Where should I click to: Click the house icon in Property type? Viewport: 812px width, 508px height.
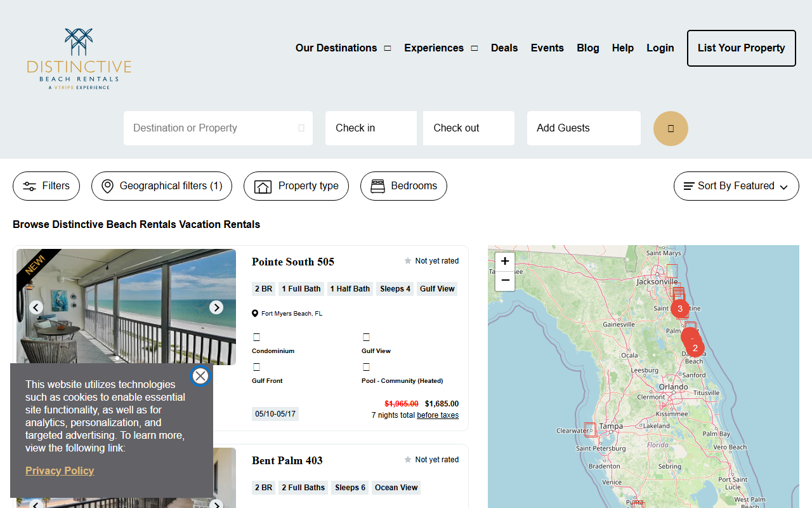click(x=263, y=186)
